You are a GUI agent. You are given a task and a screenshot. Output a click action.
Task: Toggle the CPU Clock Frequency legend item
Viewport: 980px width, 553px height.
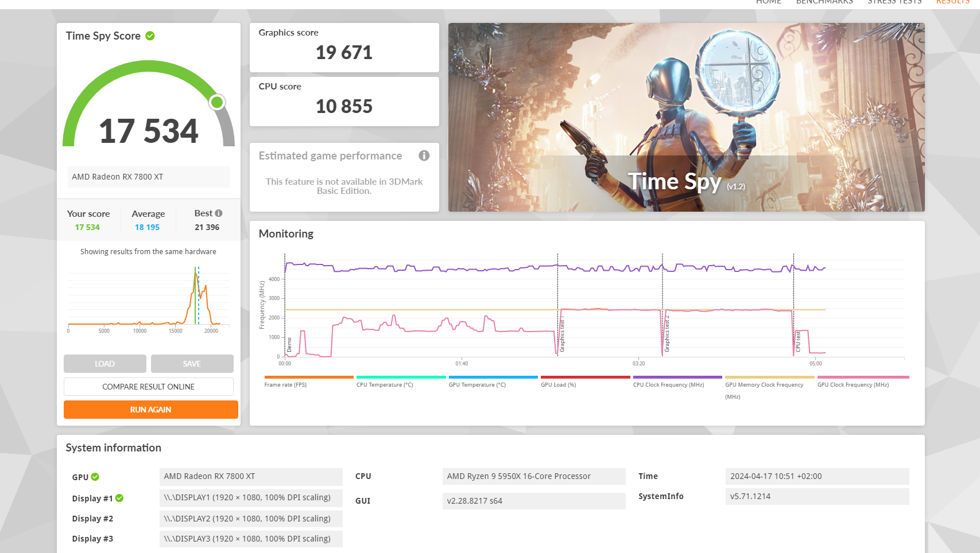click(x=677, y=381)
